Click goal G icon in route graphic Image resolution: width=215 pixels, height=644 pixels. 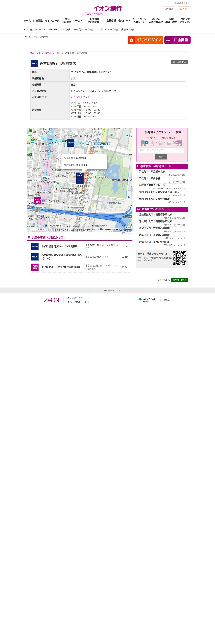[x=177, y=142]
